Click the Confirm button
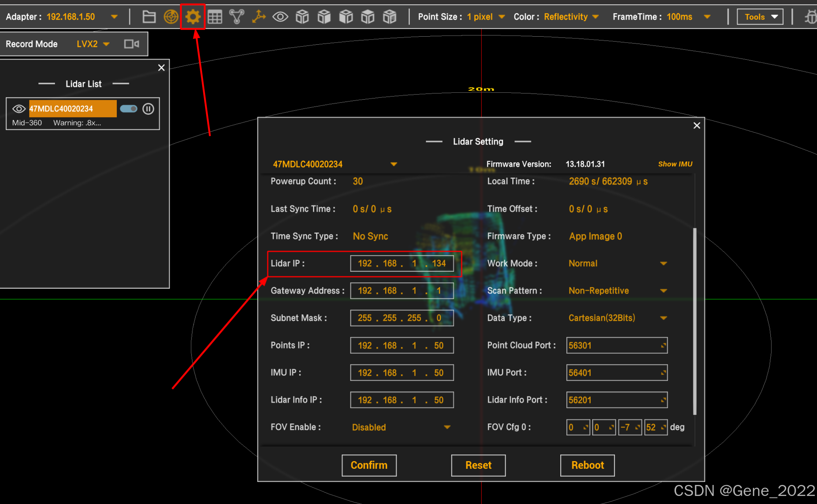Screen dimensions: 817x504 pos(369,465)
